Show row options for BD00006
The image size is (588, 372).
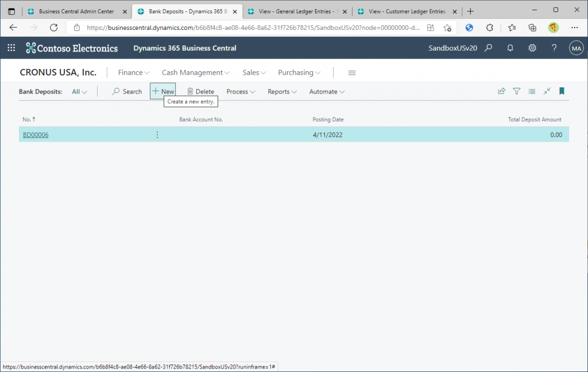pyautogui.click(x=157, y=135)
